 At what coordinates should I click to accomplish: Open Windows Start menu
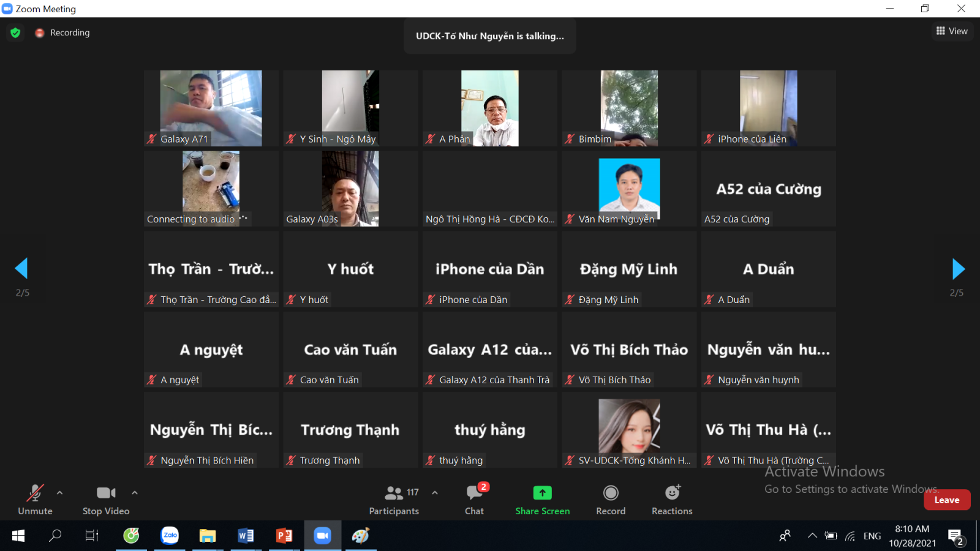(x=18, y=536)
